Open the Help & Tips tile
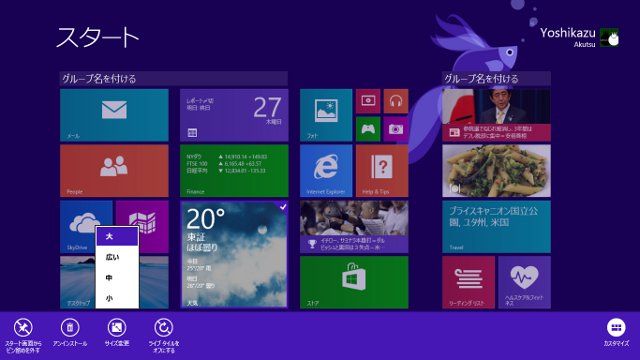Viewport: 640px width, 360px height. click(382, 171)
